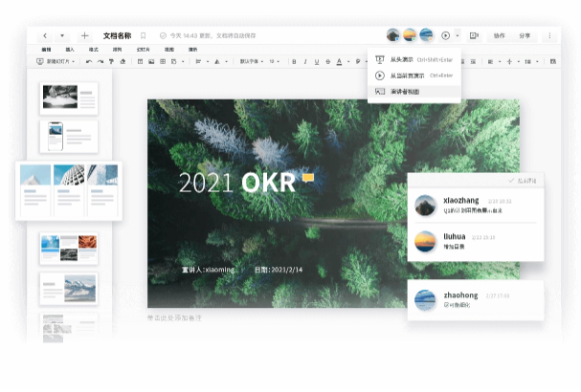Click the 协作 collaborate button
The width and height of the screenshot is (581, 392).
(499, 35)
